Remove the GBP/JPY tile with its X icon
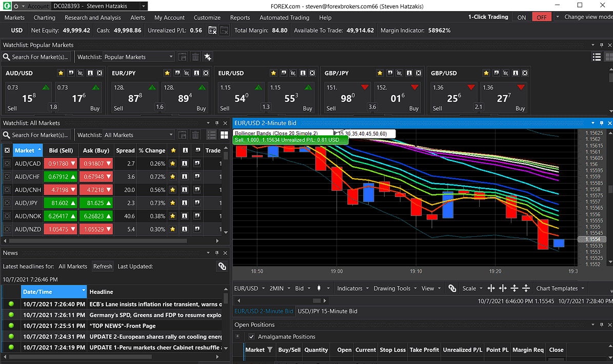613x364 pixels. (419, 73)
